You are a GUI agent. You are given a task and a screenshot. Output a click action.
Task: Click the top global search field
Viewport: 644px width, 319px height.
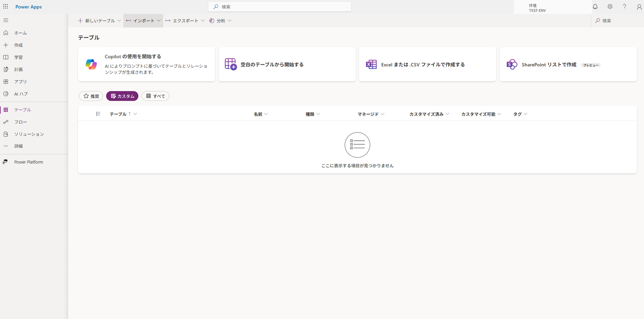[x=280, y=7]
